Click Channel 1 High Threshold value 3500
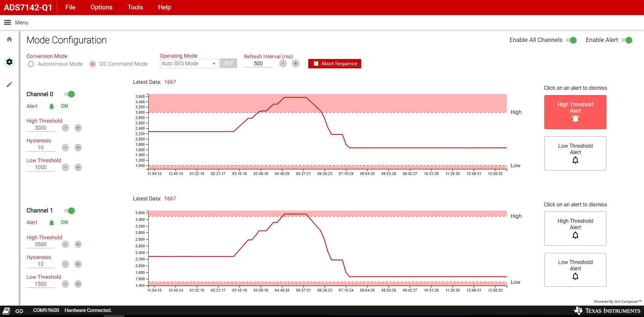644x317 pixels. [x=41, y=245]
